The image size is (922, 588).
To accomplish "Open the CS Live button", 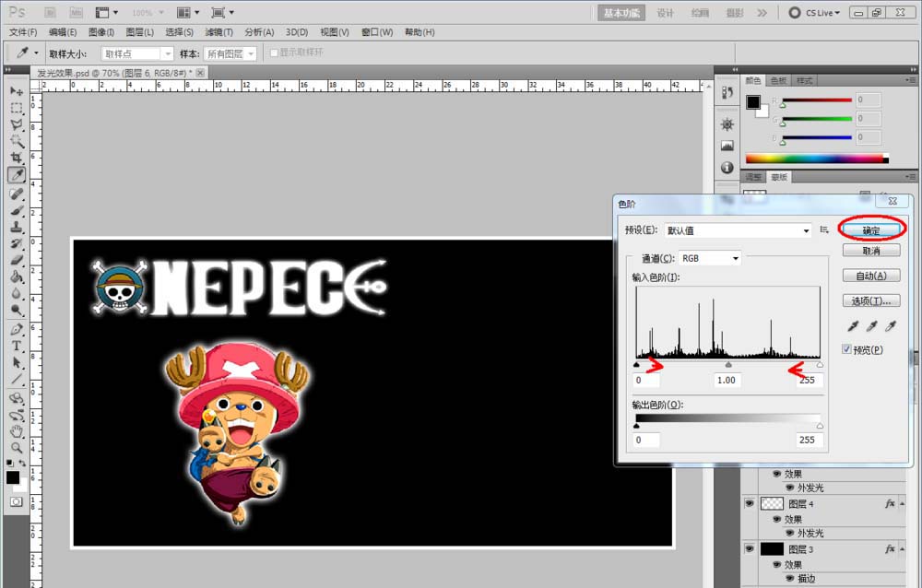I will click(x=814, y=12).
